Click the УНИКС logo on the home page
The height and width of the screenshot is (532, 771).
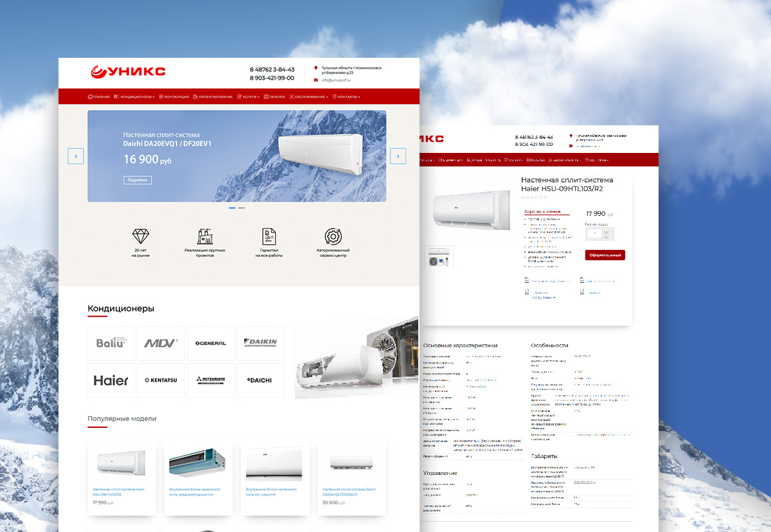127,71
